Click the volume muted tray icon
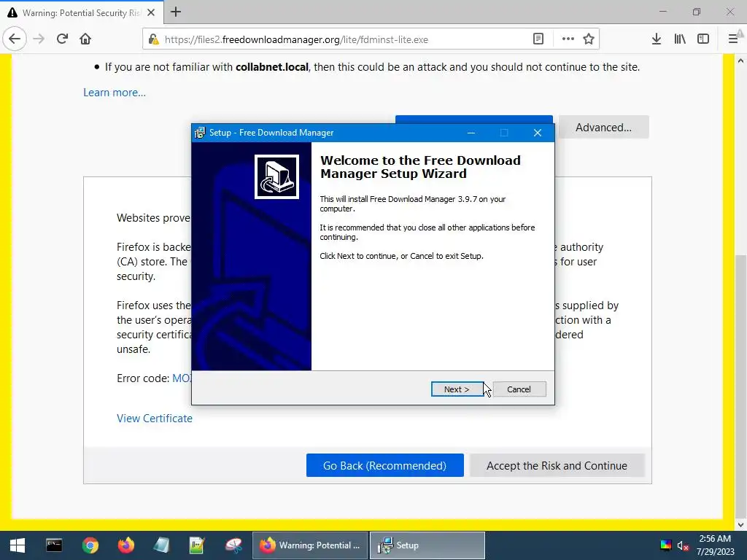 tap(683, 545)
